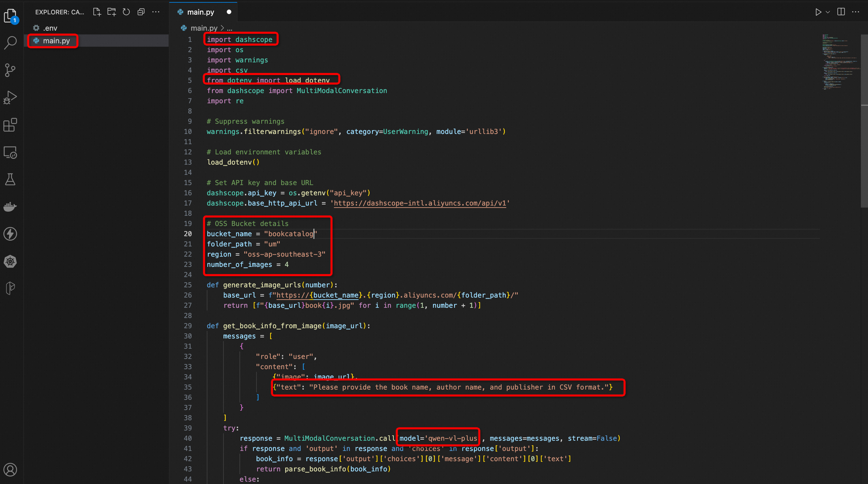Open the Remote Explorer view
This screenshot has width=868, height=484.
pyautogui.click(x=10, y=152)
